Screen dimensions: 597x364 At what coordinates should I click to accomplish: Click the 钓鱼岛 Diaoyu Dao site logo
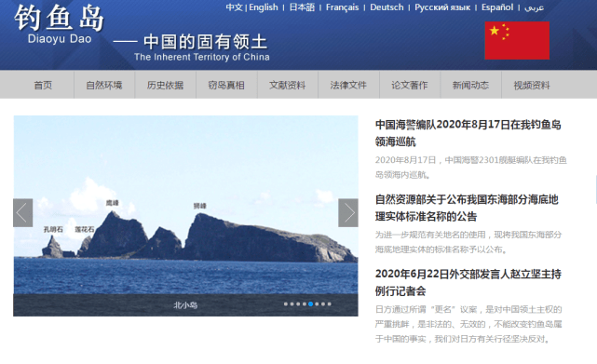coord(59,24)
